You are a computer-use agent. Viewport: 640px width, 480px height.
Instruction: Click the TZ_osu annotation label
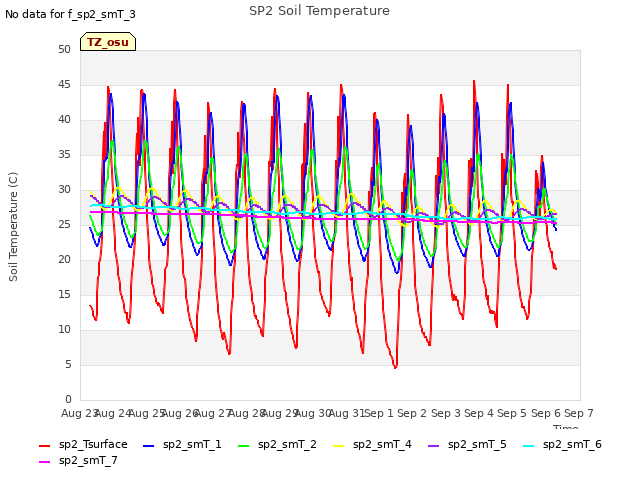tap(108, 42)
